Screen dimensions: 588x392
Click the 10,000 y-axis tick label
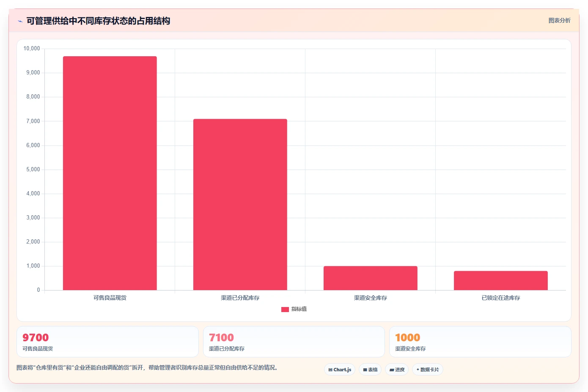(x=32, y=49)
